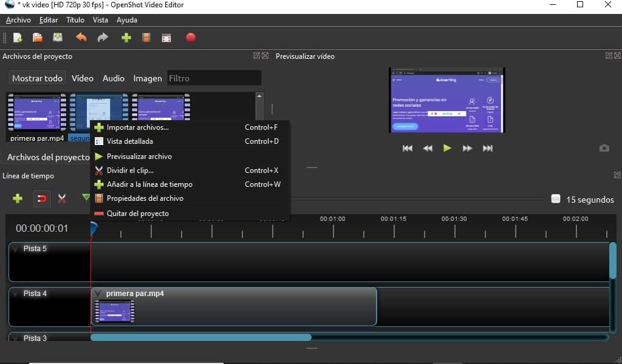Choose Dividir el clip option

(190, 170)
